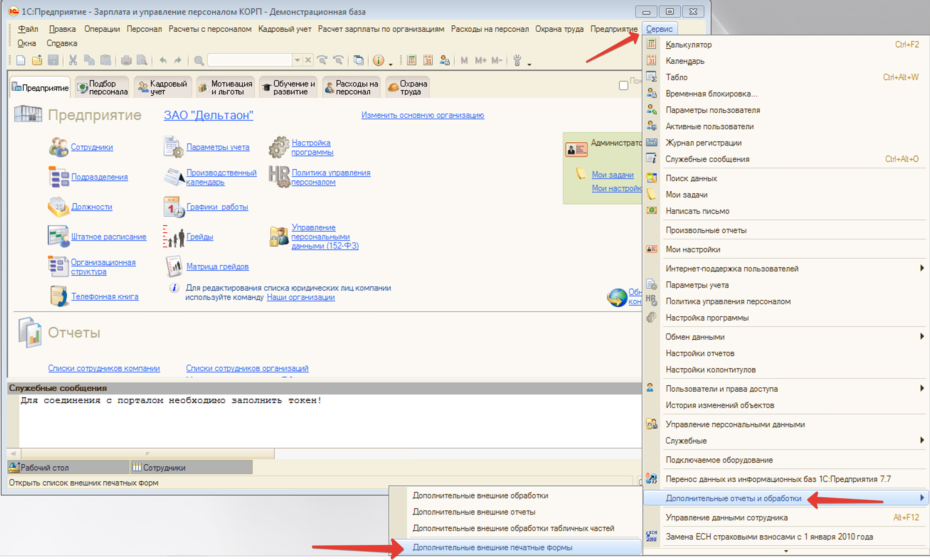The width and height of the screenshot is (930, 560).
Task: Click the Должности icon
Action: point(58,207)
